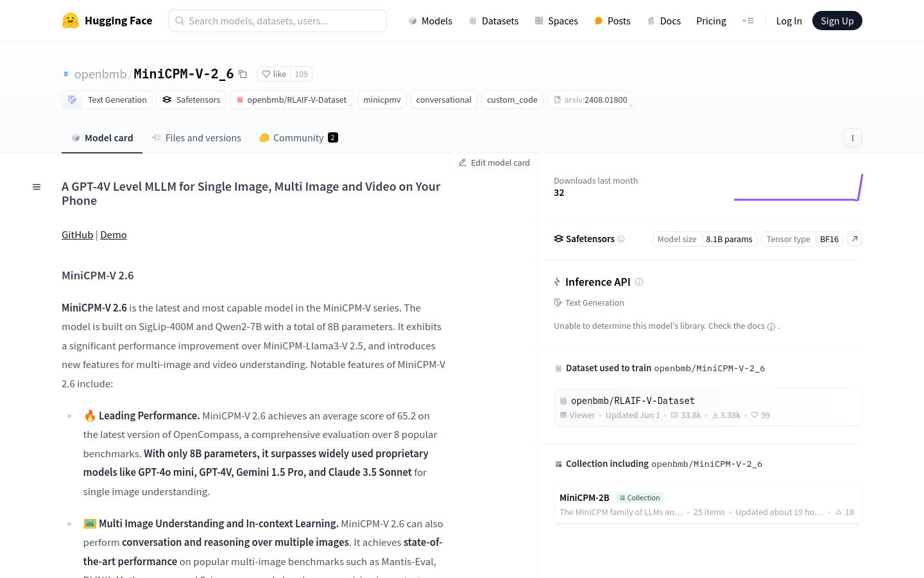Open the Safetensors library tag

pos(191,100)
